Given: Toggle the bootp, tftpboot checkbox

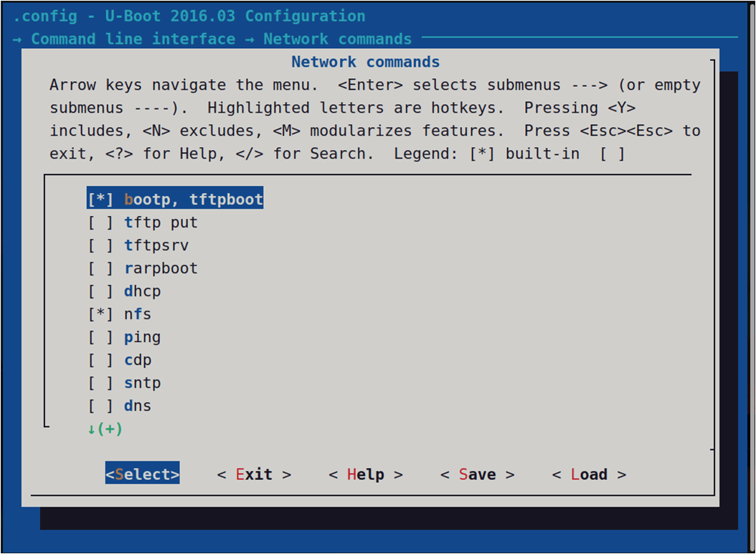Looking at the screenshot, I should [100, 199].
